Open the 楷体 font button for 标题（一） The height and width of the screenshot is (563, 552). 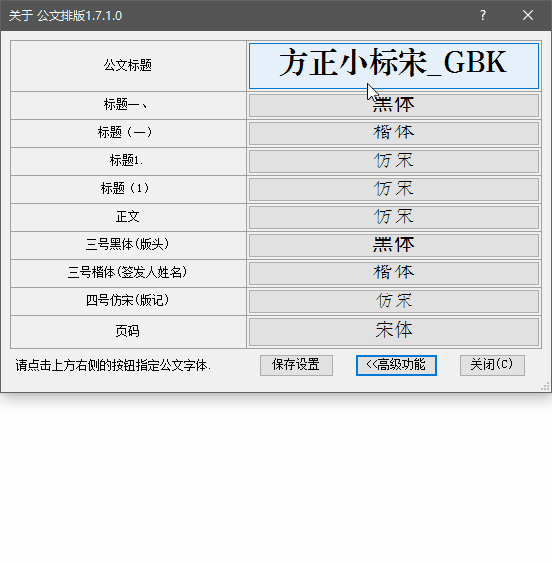(x=394, y=133)
